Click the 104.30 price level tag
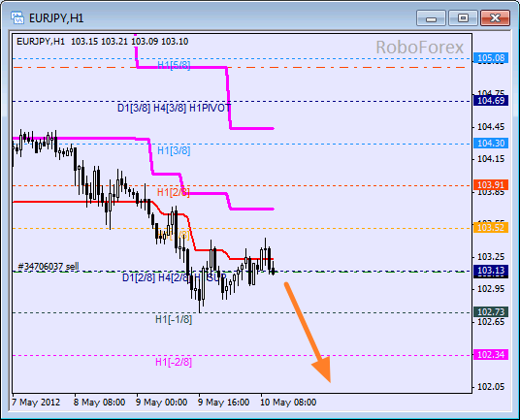The height and width of the screenshot is (420, 520). [x=491, y=144]
